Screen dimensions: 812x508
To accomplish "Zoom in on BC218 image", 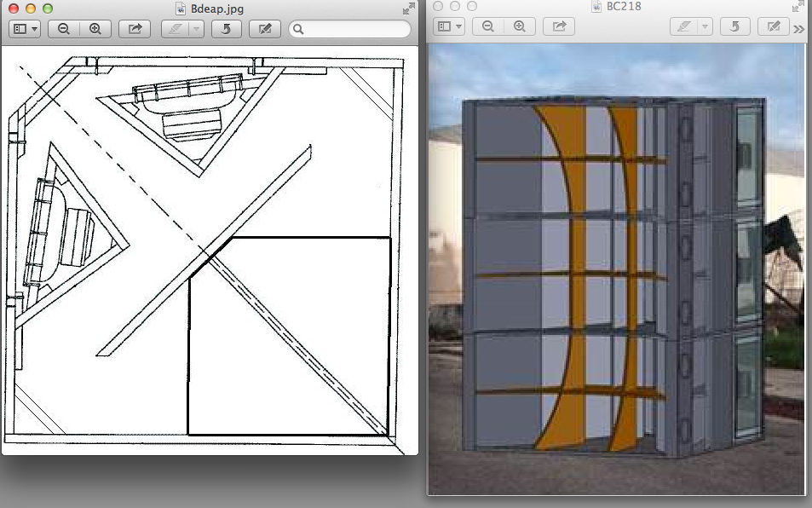I will coord(520,26).
